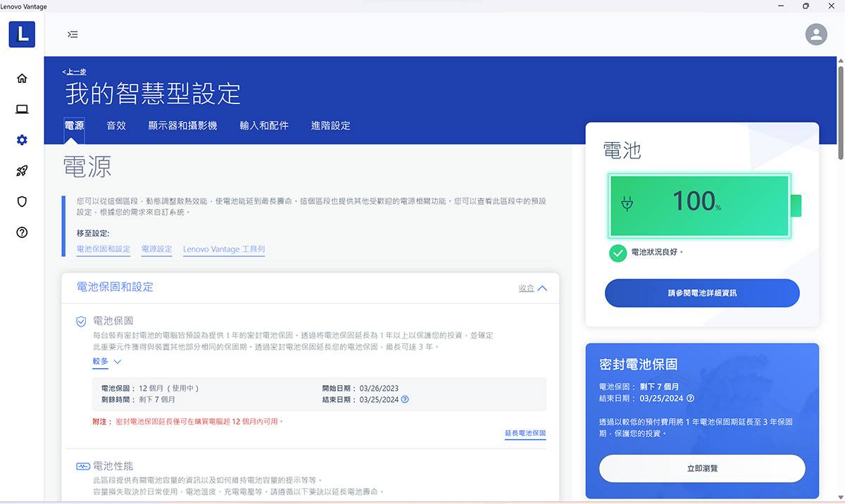Switch to the 音效 tab
Viewport: 845px width, 504px height.
click(116, 125)
